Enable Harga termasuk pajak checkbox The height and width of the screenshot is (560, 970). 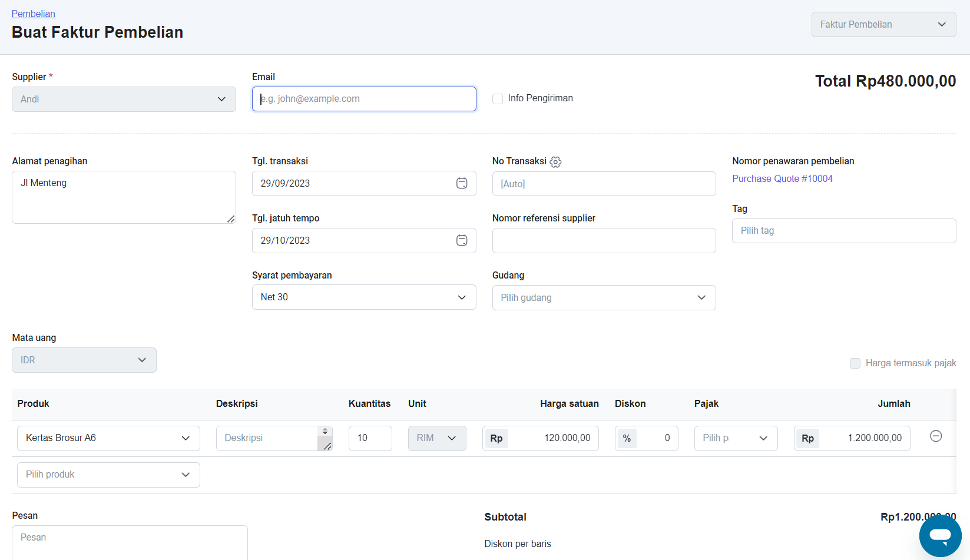click(855, 363)
